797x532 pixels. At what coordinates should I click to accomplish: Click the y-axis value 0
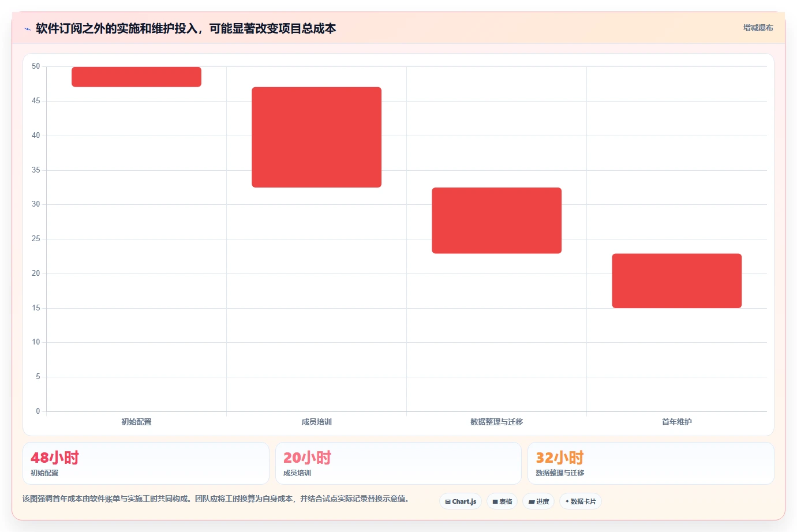38,411
